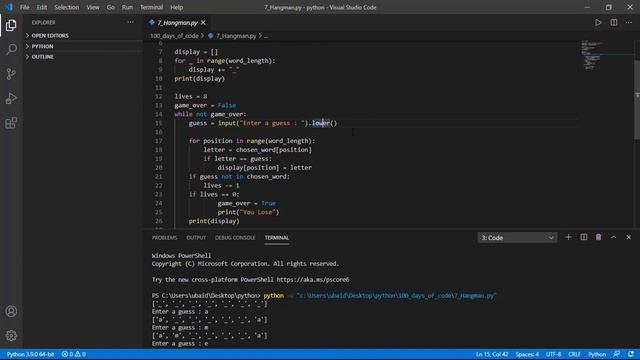Click line number 15 in the gutter
The image size is (640, 360).
(x=159, y=123)
